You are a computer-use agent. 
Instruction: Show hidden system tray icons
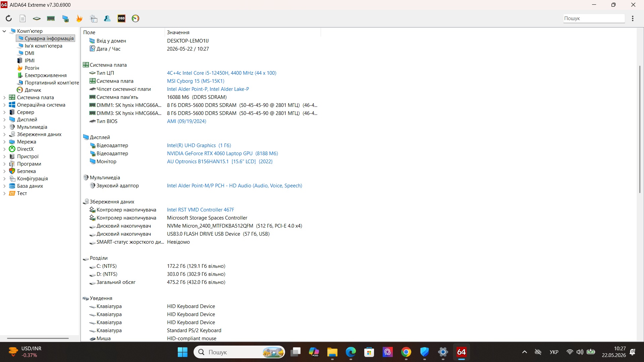525,352
